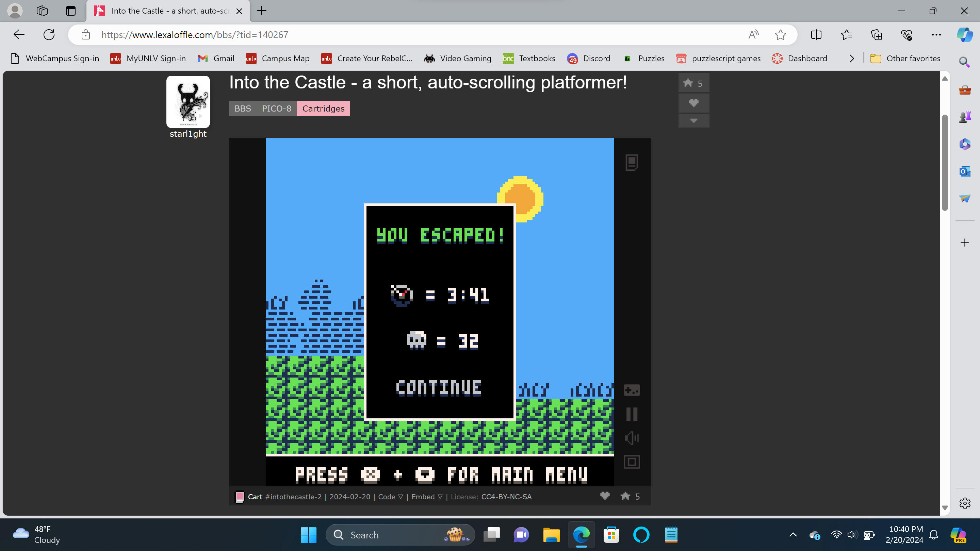This screenshot has width=980, height=551.
Task: Star the post at the top
Action: point(693,83)
